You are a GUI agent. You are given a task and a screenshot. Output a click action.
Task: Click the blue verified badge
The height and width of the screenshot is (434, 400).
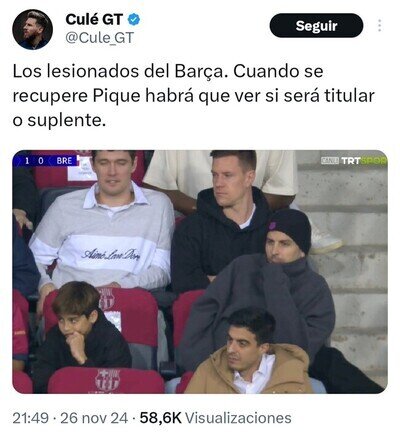tap(134, 20)
